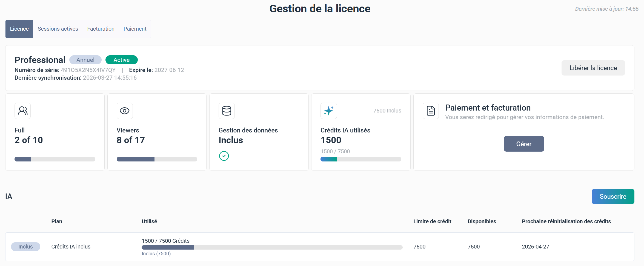Click the invoice icon in Paiement et facturation
644x266 pixels.
(x=431, y=111)
